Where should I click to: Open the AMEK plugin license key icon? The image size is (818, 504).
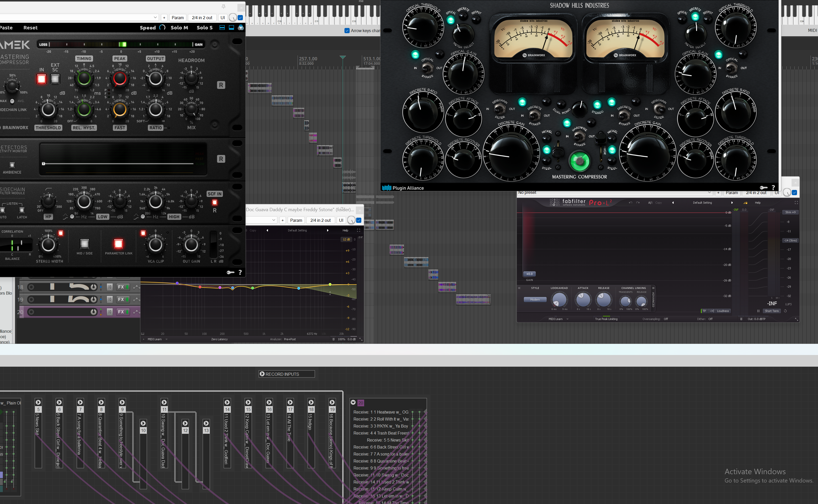click(x=230, y=272)
